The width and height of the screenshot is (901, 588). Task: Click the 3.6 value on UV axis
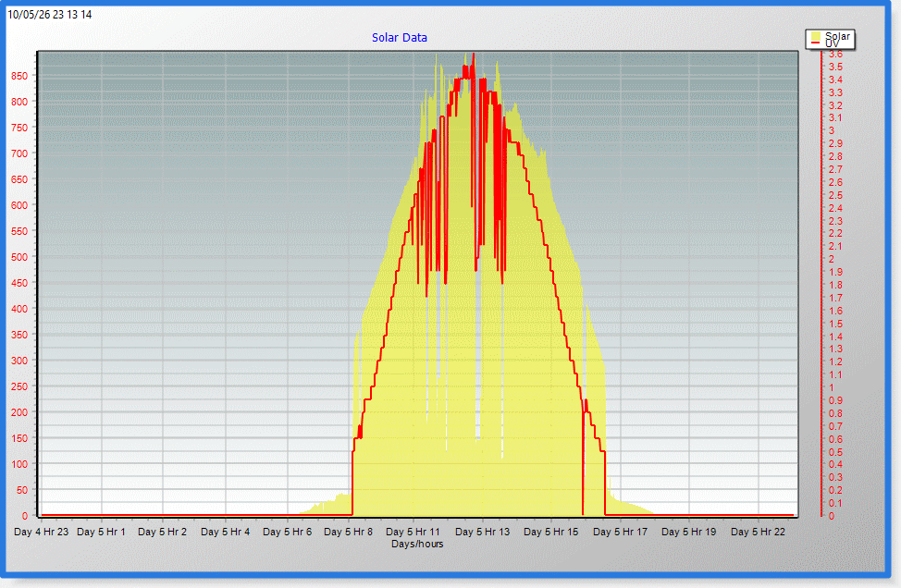pyautogui.click(x=835, y=55)
